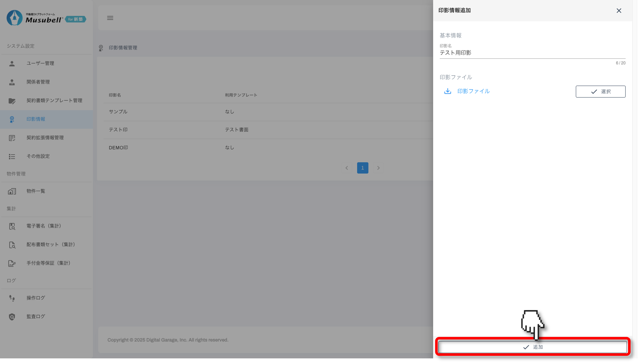Open 電子署名（集計） menu item
Image resolution: width=638 pixels, height=364 pixels.
pos(44,226)
